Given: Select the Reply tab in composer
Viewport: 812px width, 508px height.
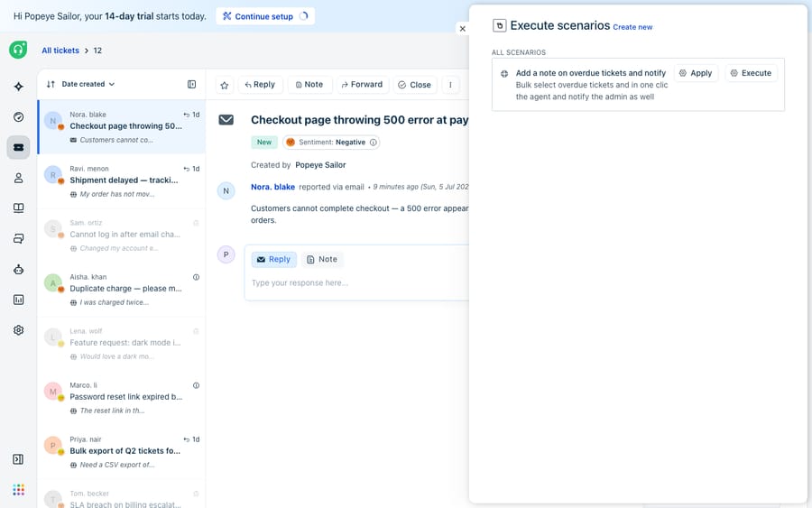Looking at the screenshot, I should (274, 260).
